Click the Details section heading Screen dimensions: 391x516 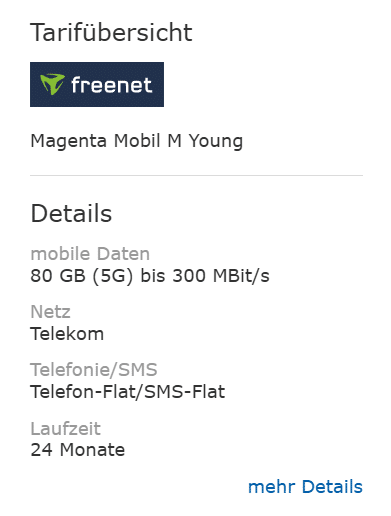(71, 213)
